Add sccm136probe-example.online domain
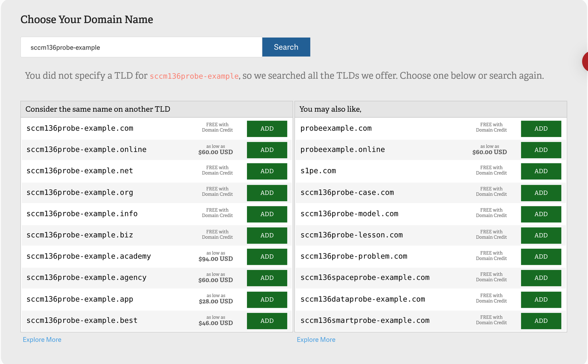This screenshot has height=364, width=588. pyautogui.click(x=267, y=150)
